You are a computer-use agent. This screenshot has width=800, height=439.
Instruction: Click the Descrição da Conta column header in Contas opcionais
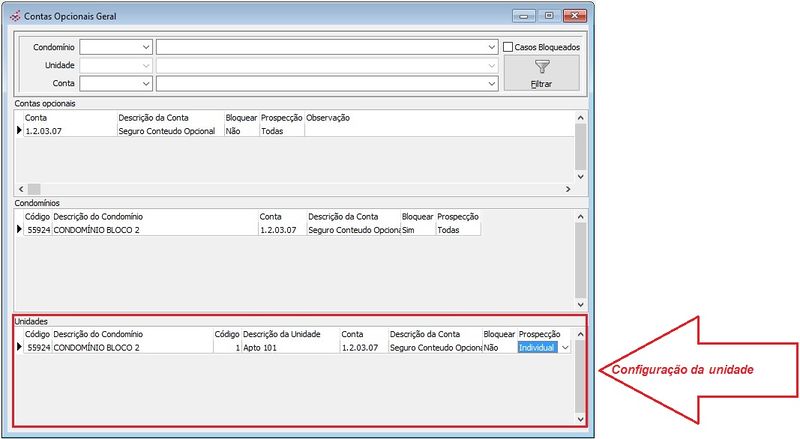(153, 118)
